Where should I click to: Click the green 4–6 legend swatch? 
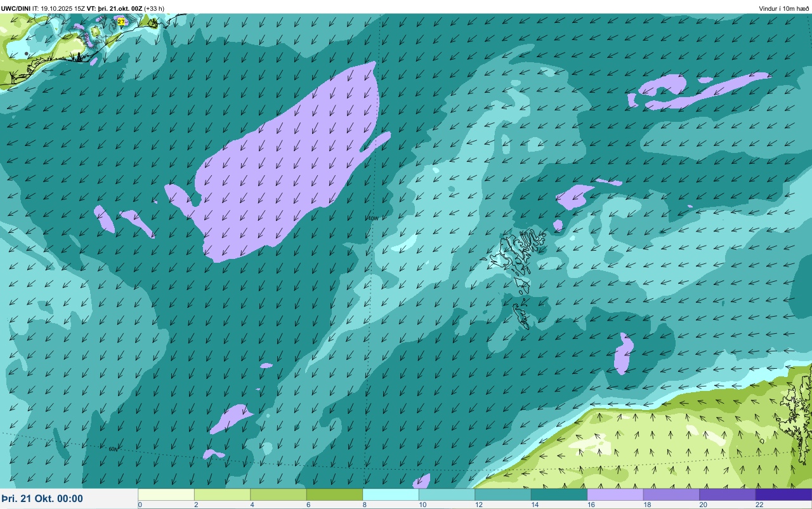coord(278,494)
